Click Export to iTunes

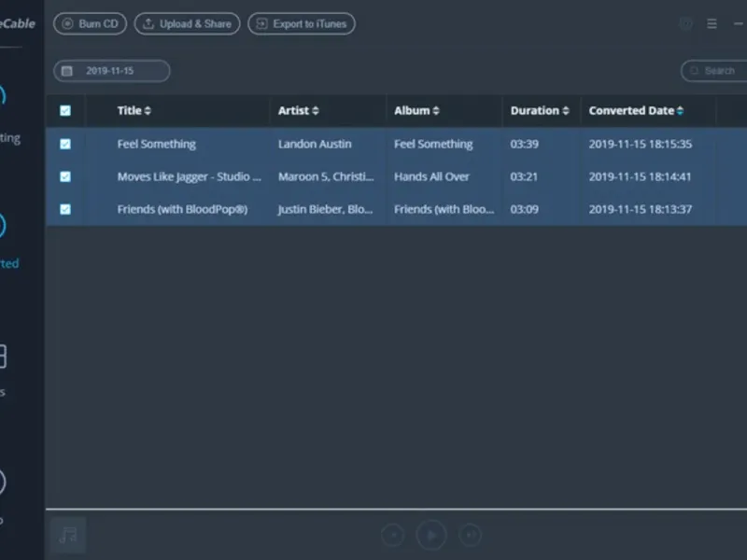pyautogui.click(x=302, y=24)
